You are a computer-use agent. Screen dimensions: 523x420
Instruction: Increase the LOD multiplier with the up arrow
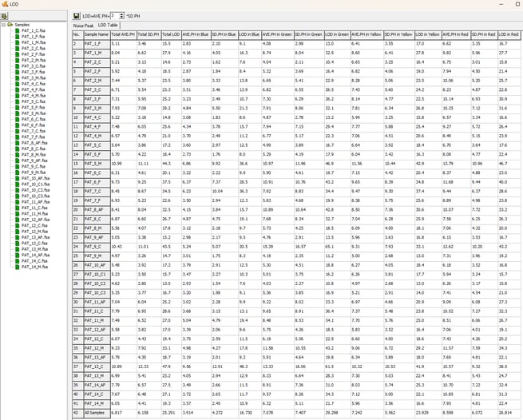pos(121,14)
